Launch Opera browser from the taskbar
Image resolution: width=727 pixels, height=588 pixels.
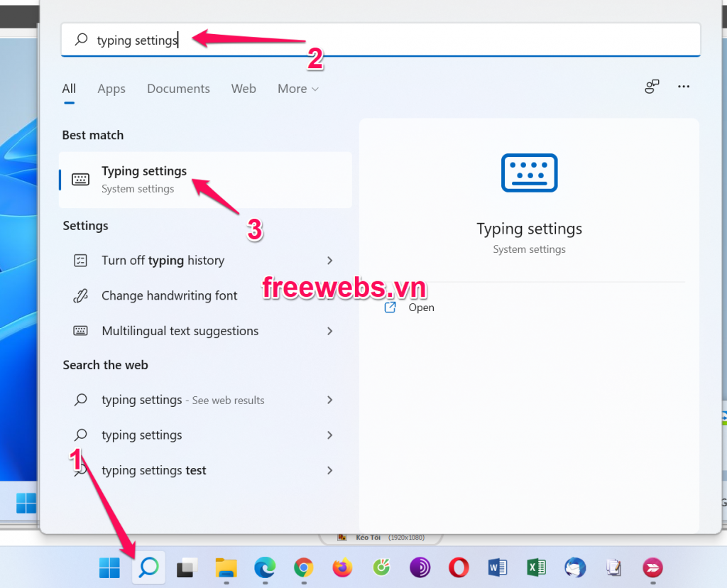[459, 567]
